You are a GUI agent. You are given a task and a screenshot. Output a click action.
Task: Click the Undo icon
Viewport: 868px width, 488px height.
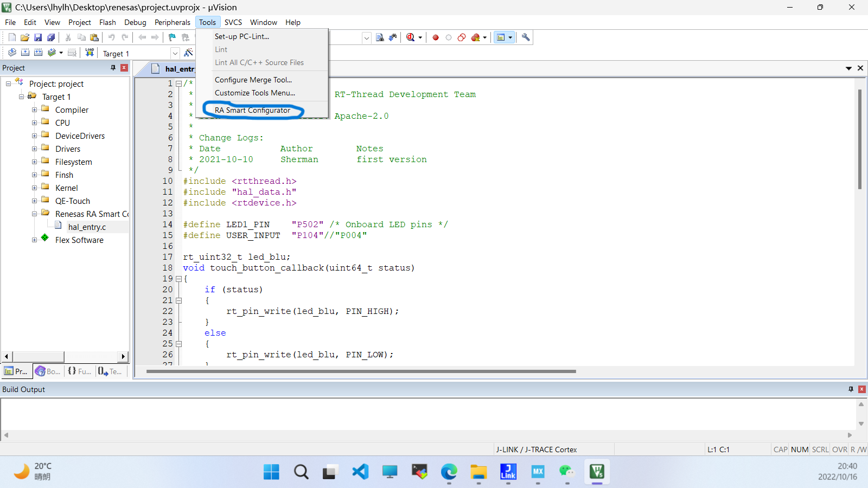111,37
